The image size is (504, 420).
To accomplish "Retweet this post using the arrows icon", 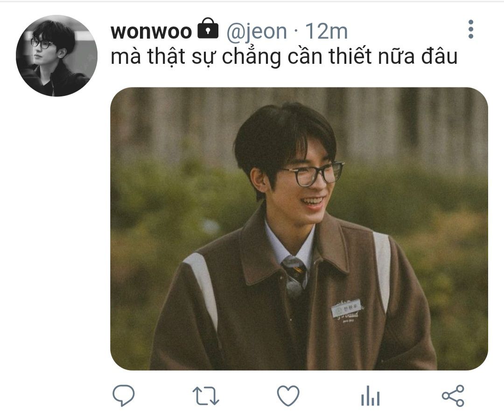I will point(206,396).
